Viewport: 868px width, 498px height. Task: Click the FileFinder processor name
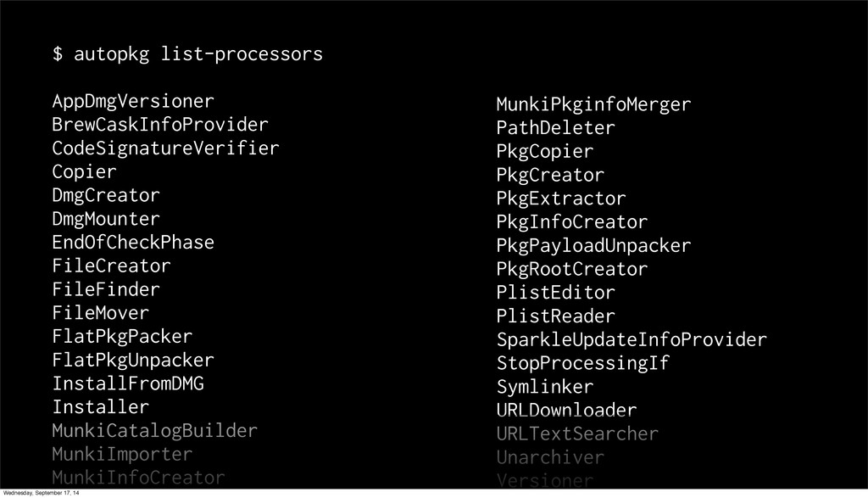pos(106,289)
